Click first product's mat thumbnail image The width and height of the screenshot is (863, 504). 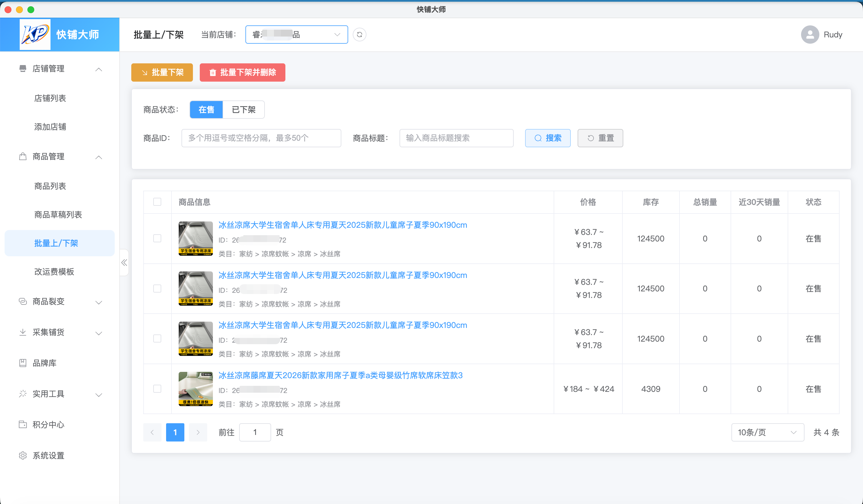(195, 238)
